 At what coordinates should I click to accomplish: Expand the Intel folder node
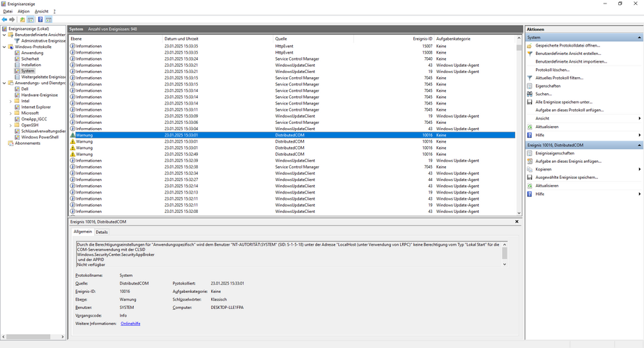coord(10,101)
